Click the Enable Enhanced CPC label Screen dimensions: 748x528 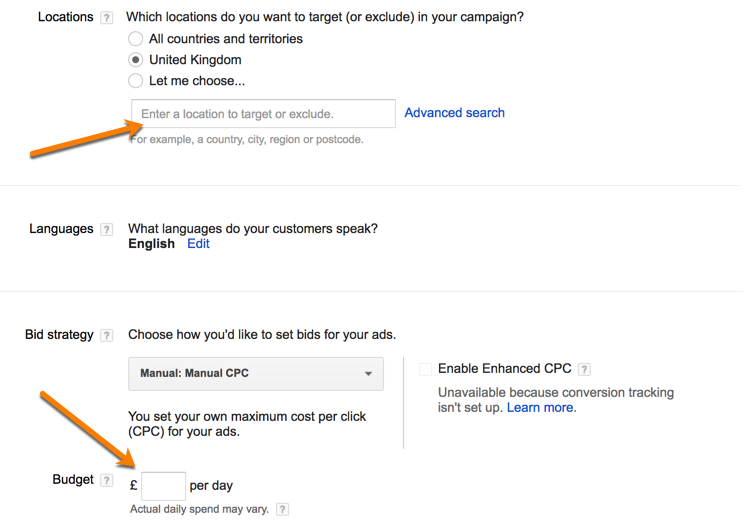tap(504, 369)
